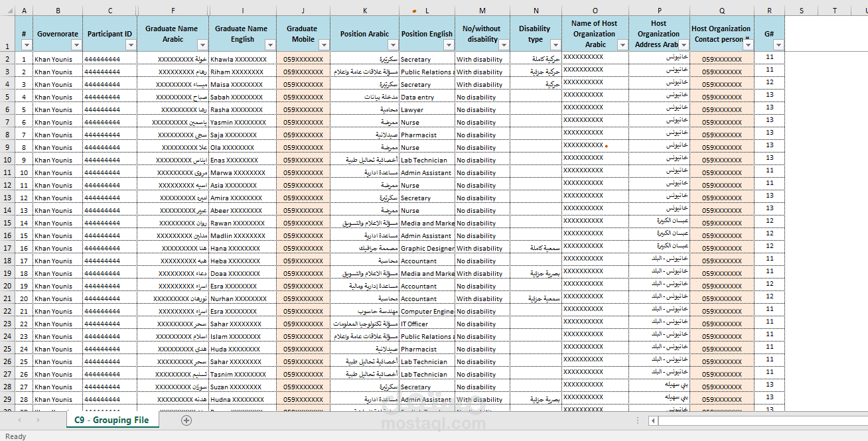Select G# cell in Maisa's row
This screenshot has height=441, width=868.
pyautogui.click(x=770, y=82)
